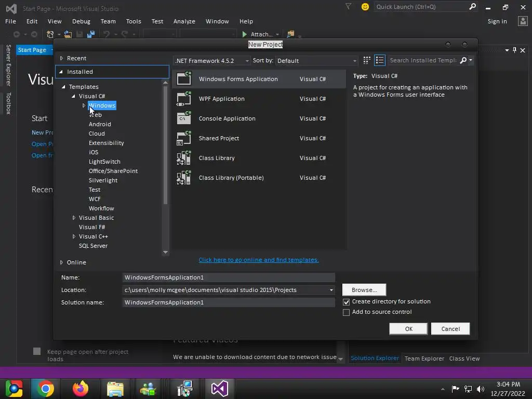The width and height of the screenshot is (532, 399).
Task: Click the tree scrollbar down arrow
Action: [x=165, y=252]
